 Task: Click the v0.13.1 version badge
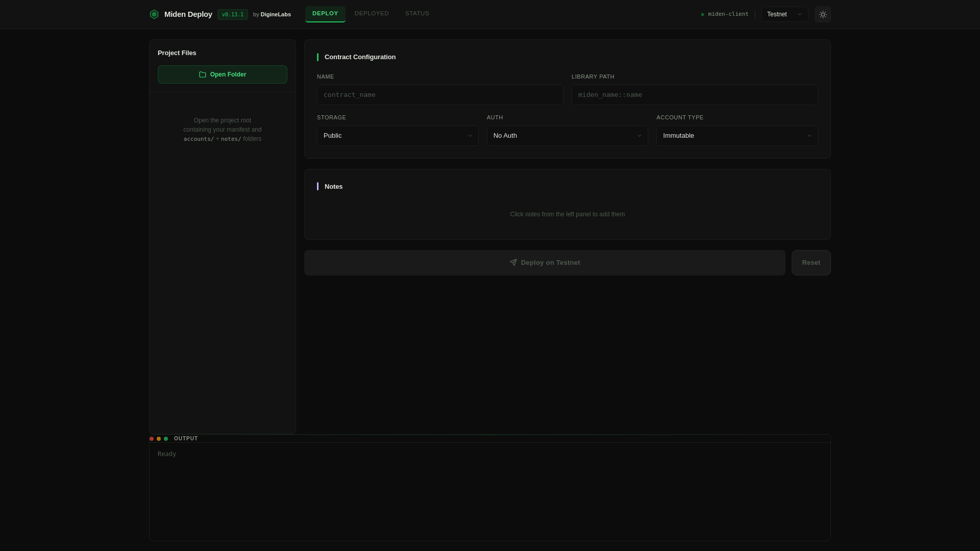click(x=233, y=15)
